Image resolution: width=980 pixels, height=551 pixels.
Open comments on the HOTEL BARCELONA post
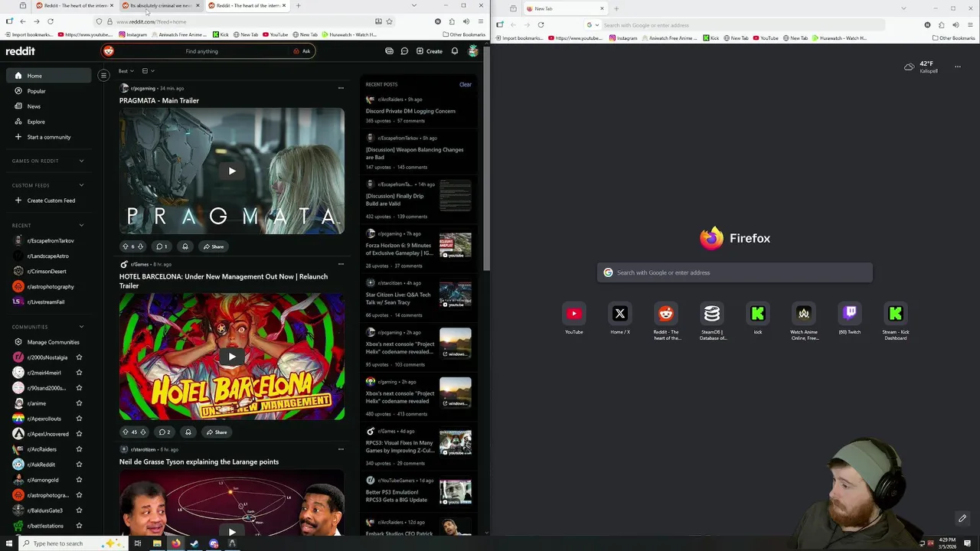point(165,432)
